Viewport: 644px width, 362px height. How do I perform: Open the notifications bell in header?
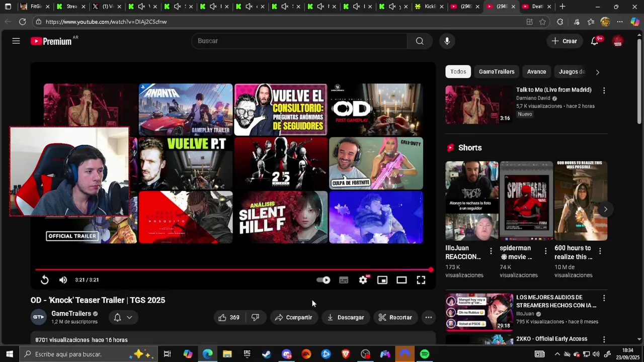click(x=595, y=41)
